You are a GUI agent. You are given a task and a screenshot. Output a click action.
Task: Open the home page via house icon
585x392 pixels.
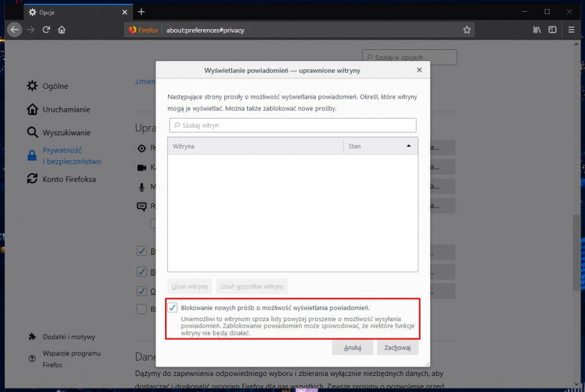pos(62,30)
